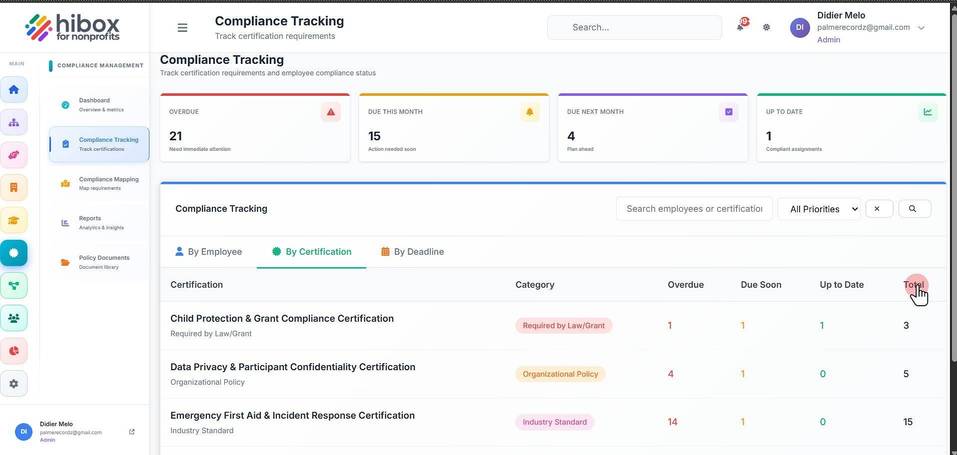Expand the user account chevron in header

[x=922, y=28]
